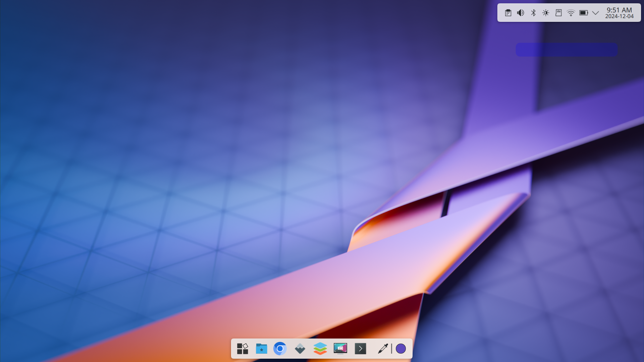Open the blue starred folder file manager

pos(261,349)
